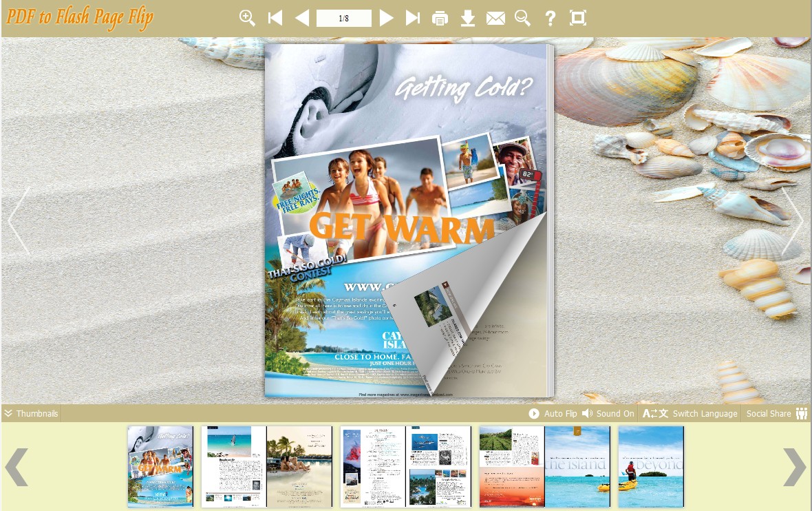Open the help question mark
The image size is (812, 511).
click(x=550, y=19)
